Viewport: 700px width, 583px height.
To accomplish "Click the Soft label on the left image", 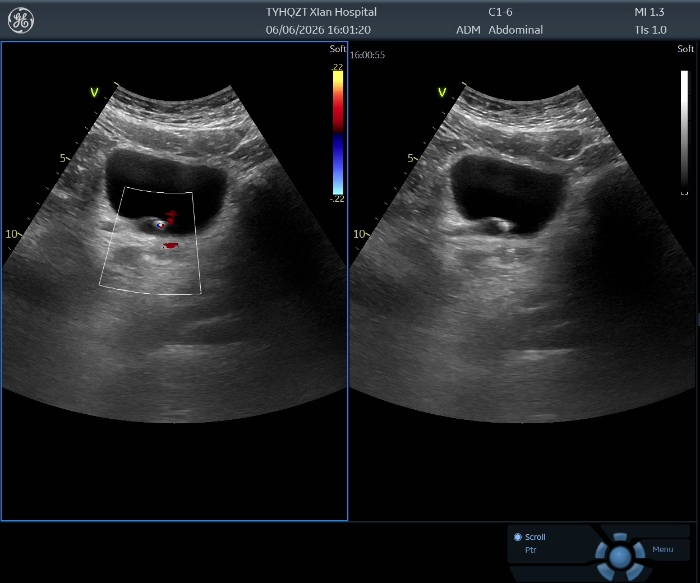I will pyautogui.click(x=338, y=49).
